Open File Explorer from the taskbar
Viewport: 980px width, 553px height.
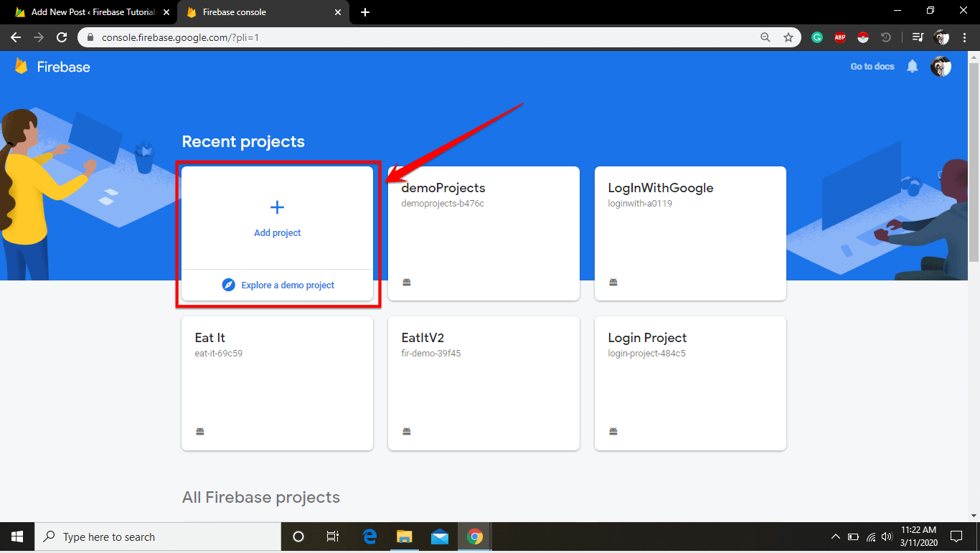(405, 537)
